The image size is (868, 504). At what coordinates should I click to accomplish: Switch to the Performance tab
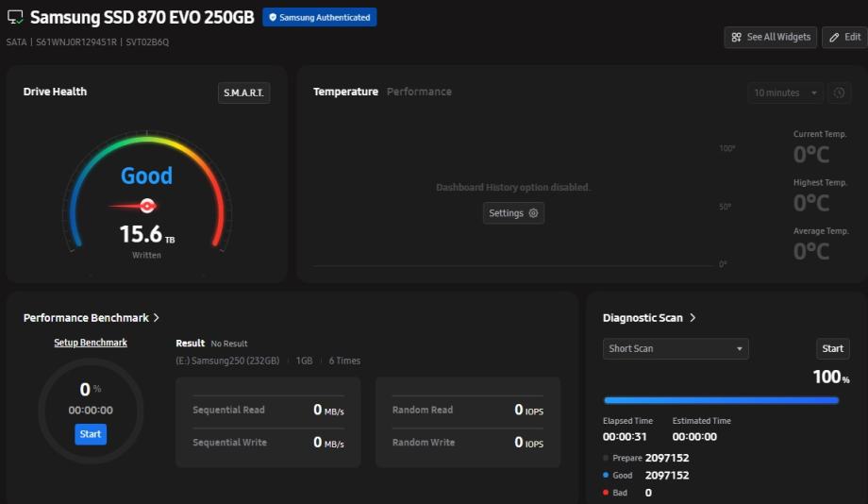coord(419,92)
